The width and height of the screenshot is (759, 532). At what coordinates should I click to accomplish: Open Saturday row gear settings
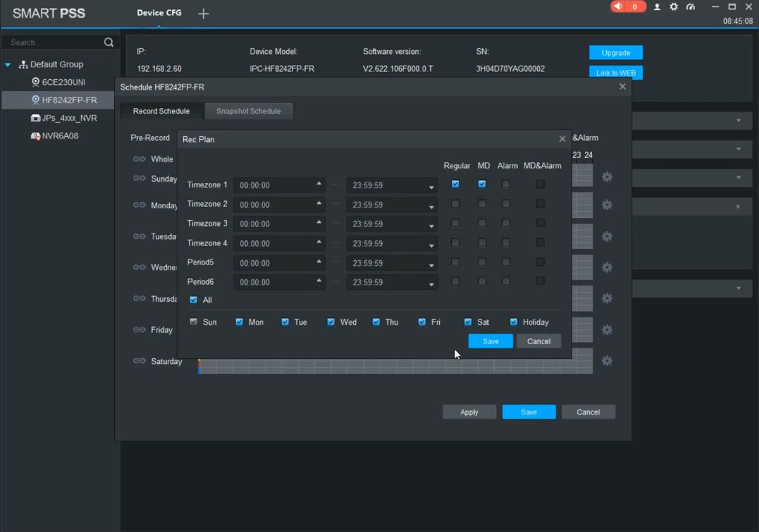(x=607, y=361)
